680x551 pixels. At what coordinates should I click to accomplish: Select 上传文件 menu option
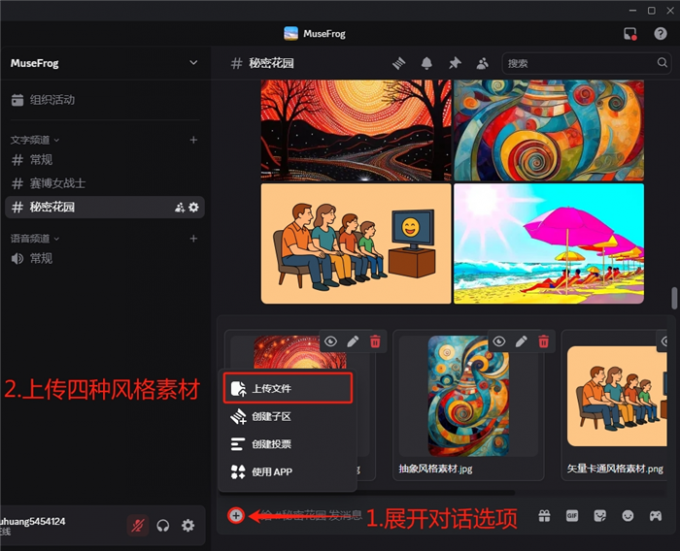[x=288, y=388]
